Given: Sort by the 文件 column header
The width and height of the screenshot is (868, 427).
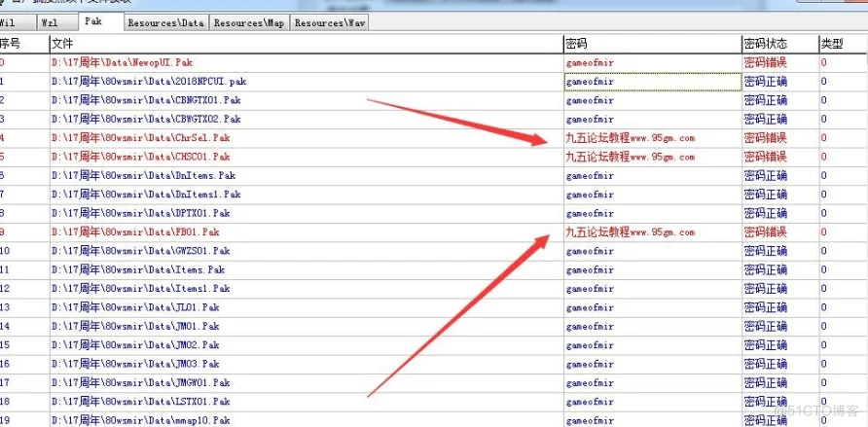Looking at the screenshot, I should [307, 44].
